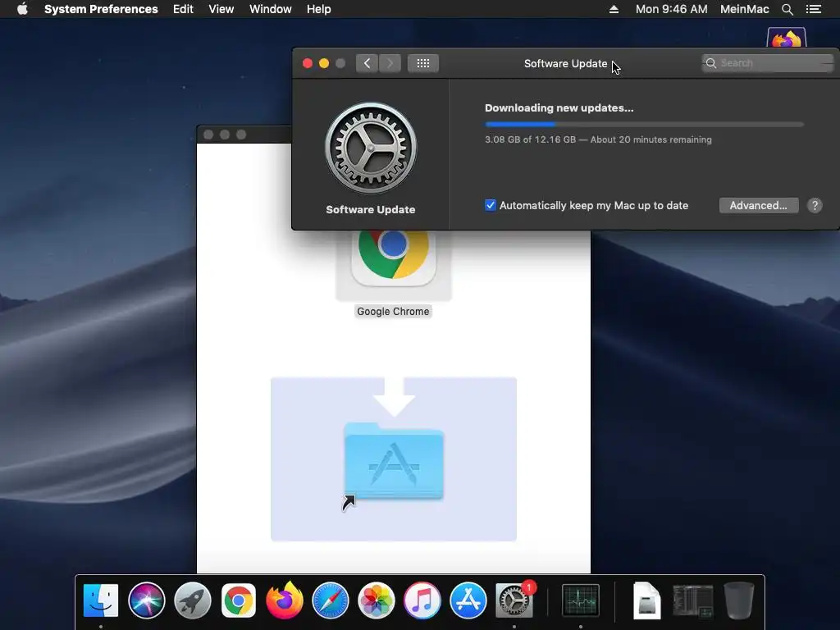
Task: Click the disk image file in Dock
Action: click(646, 600)
